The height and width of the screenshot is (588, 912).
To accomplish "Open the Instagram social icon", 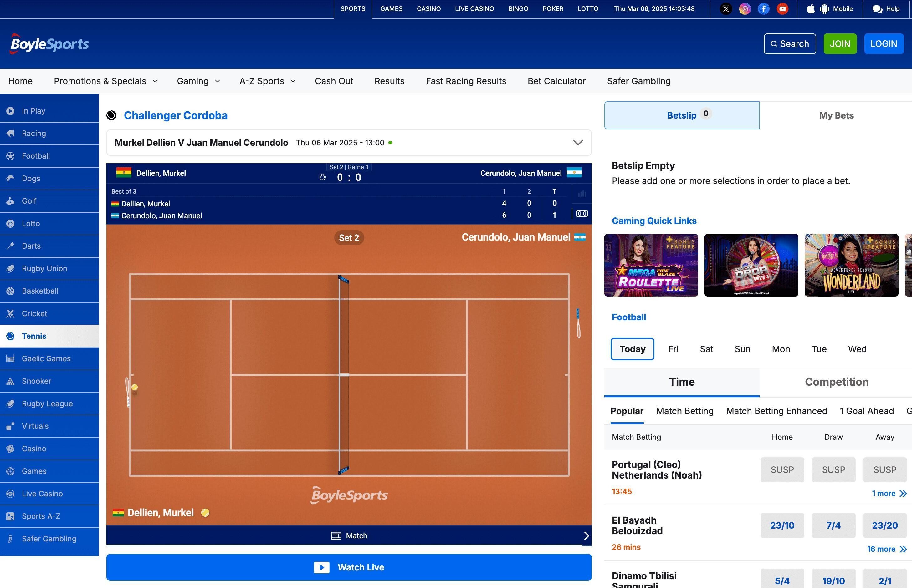I will coord(745,9).
